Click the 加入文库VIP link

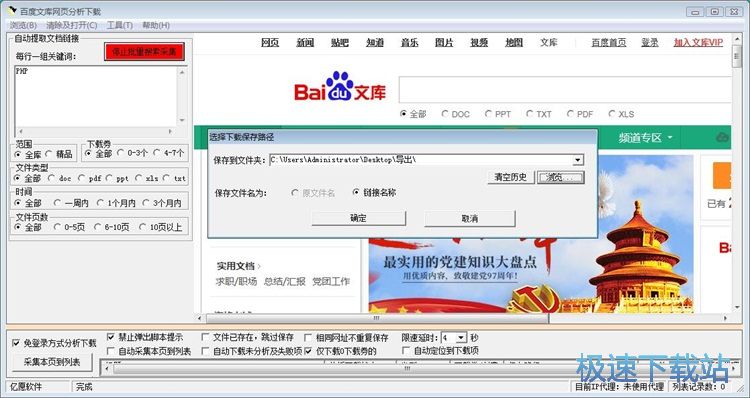coord(698,43)
